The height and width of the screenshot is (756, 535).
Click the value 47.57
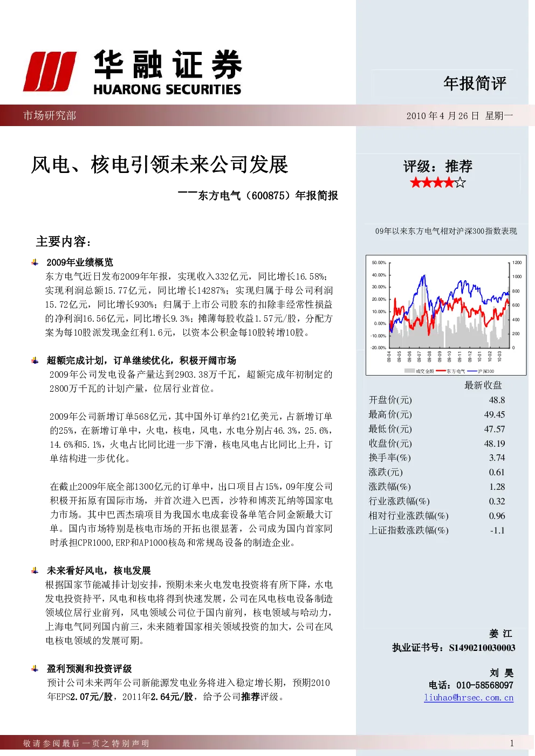click(495, 429)
